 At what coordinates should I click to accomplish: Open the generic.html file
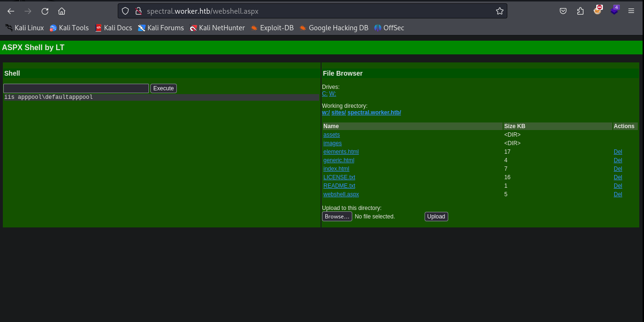(339, 160)
